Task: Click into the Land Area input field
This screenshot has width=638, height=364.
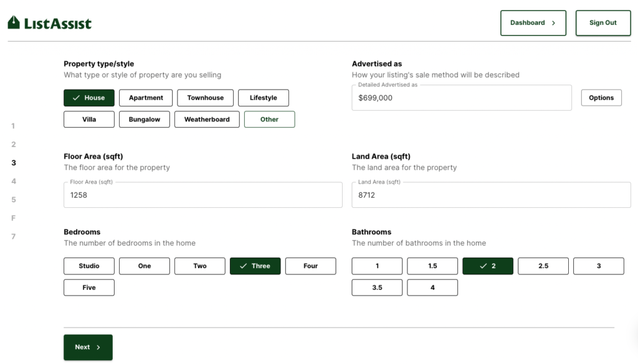Action: pos(491,195)
